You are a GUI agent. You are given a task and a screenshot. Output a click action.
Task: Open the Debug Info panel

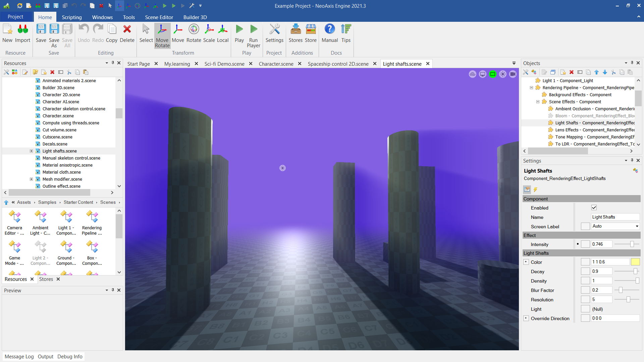(x=70, y=356)
